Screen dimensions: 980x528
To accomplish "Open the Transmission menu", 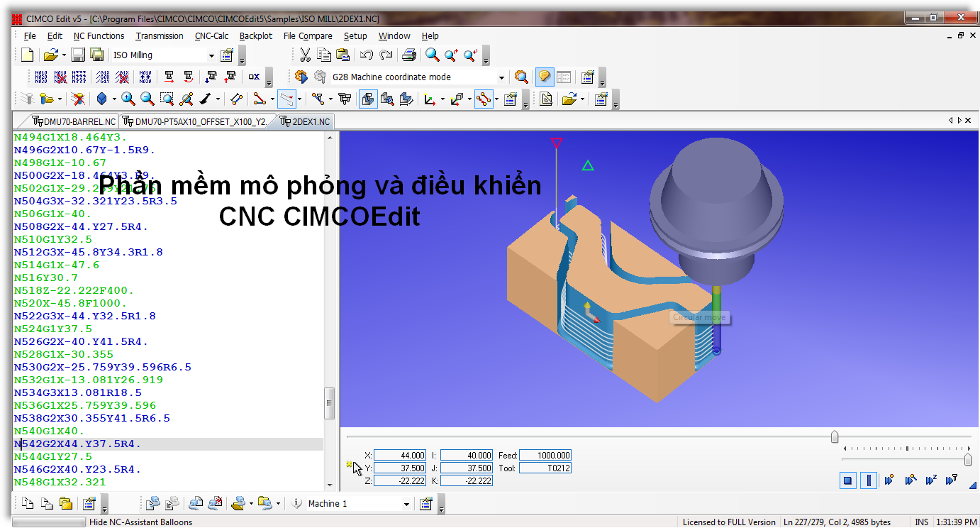I will tap(160, 35).
